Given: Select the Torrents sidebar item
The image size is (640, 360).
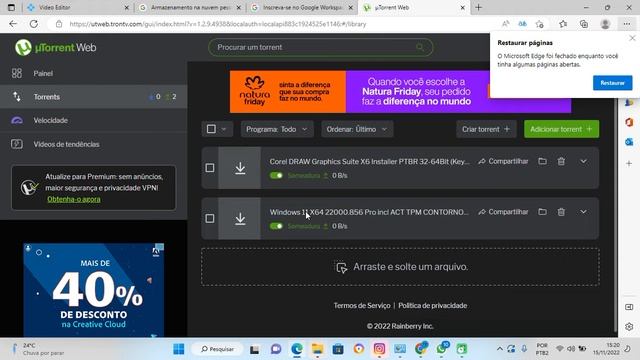Looking at the screenshot, I should (93, 97).
